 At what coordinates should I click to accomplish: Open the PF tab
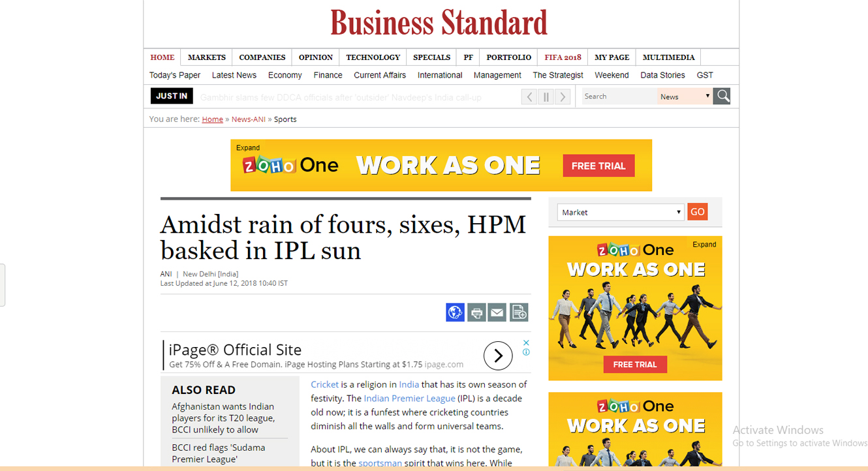coord(469,57)
